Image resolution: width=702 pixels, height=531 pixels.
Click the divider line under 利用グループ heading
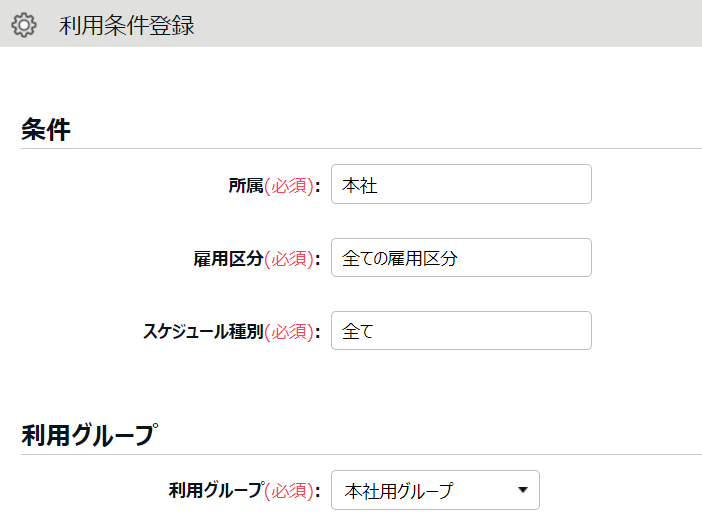361,454
